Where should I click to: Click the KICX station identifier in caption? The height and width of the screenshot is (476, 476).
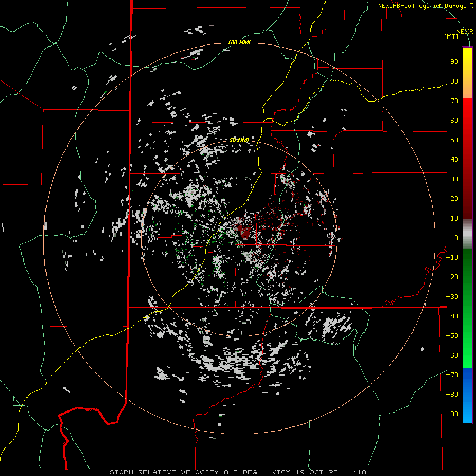coord(281,472)
